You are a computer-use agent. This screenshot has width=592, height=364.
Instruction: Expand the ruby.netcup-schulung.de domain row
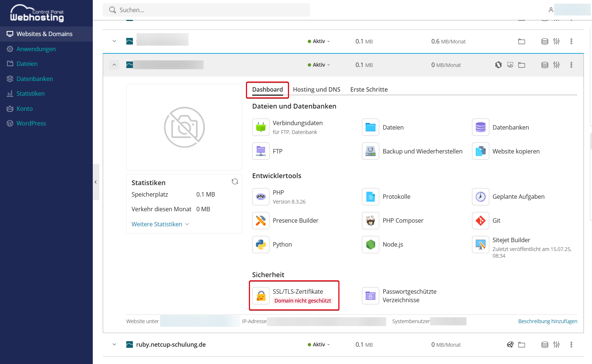pyautogui.click(x=114, y=344)
